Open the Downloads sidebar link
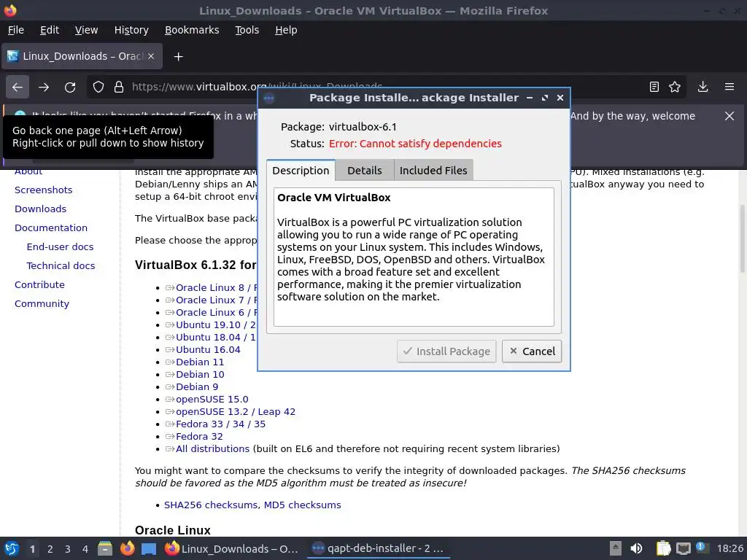Image resolution: width=747 pixels, height=560 pixels. pyautogui.click(x=41, y=209)
